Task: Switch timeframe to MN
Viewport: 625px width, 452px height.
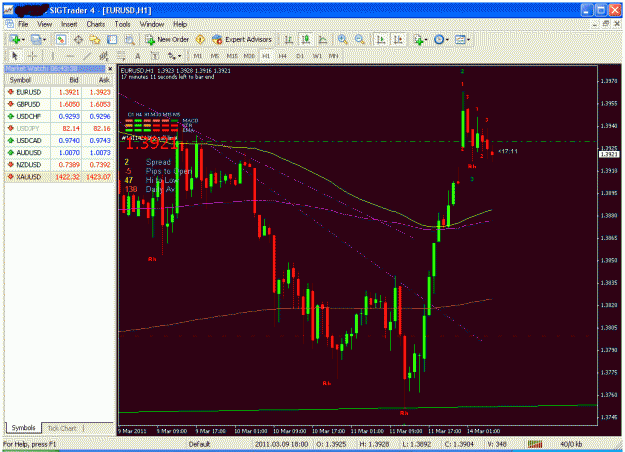Action: coord(333,56)
